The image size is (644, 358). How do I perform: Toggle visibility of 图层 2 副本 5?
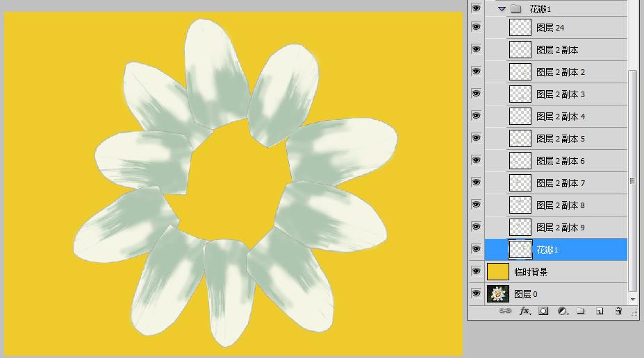[476, 138]
